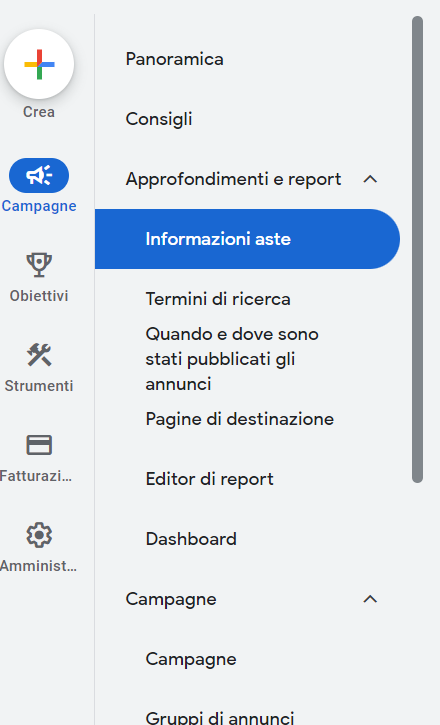Select the Campagne megaphone icon
440x725 pixels.
[39, 176]
